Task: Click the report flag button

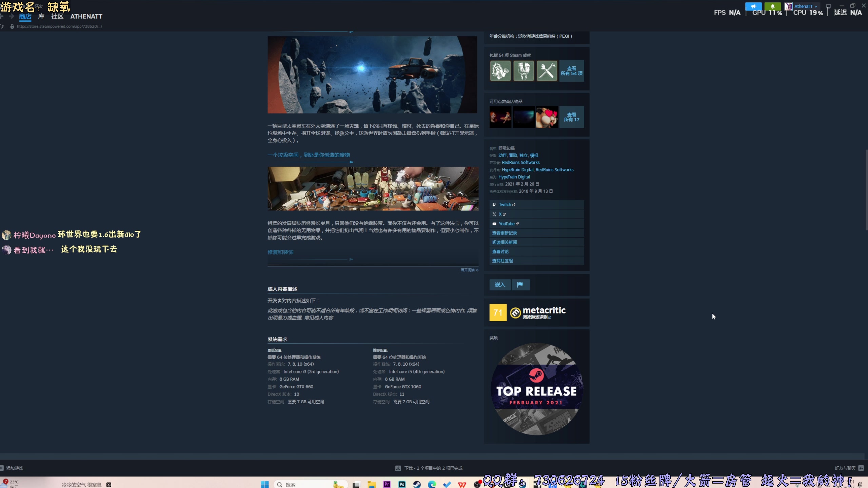Action: 520,285
